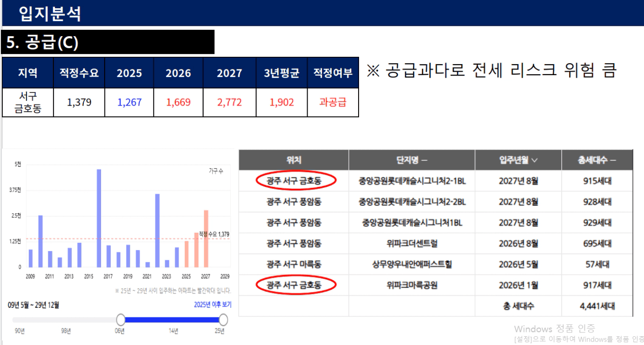
Task: Sort by 총세대수 column header
Action: coord(597,160)
